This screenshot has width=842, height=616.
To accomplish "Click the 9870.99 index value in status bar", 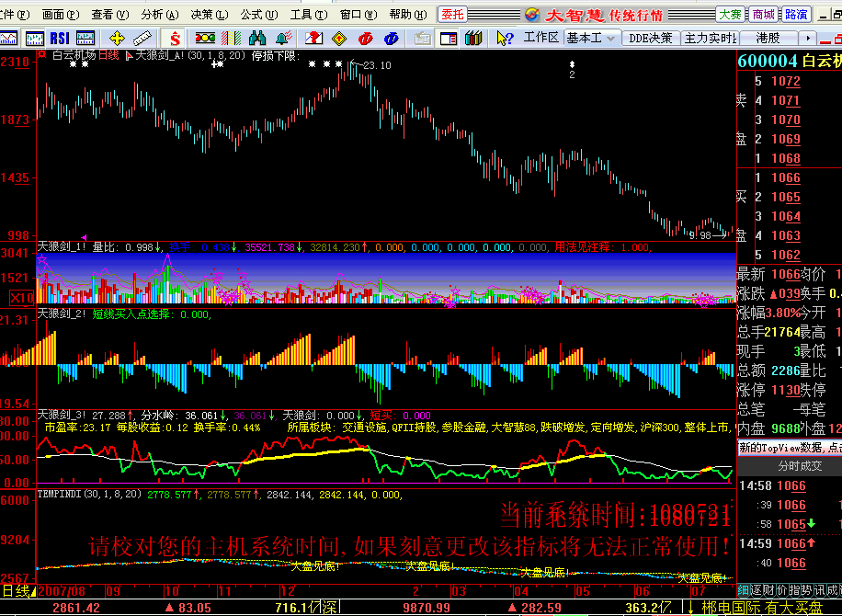I will pos(427,608).
